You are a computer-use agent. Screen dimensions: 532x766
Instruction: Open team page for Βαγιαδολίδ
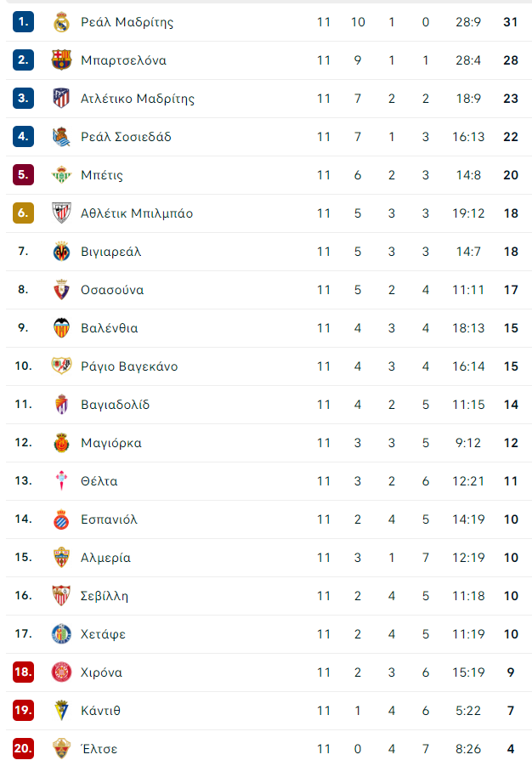(x=116, y=405)
